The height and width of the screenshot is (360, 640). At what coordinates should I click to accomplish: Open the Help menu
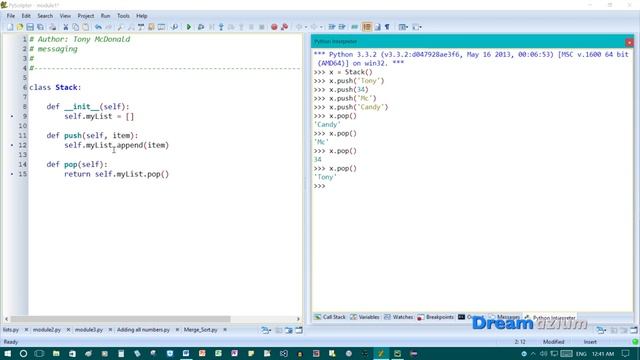click(x=142, y=16)
